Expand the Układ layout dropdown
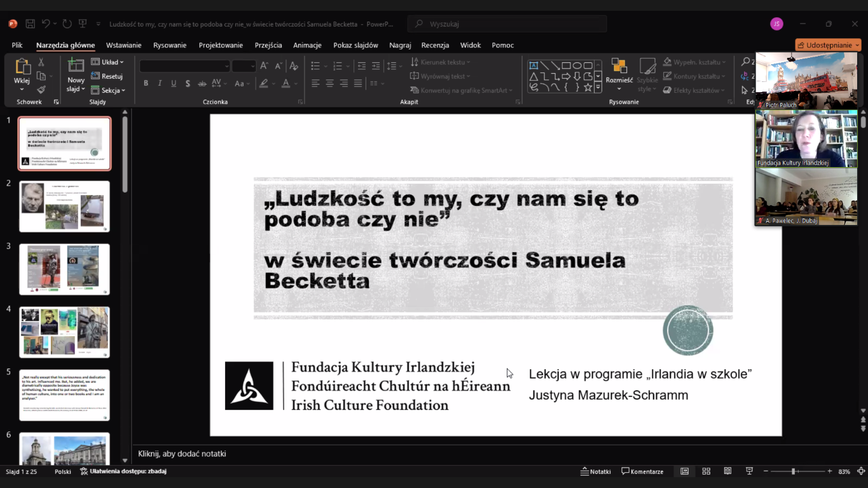This screenshot has width=868, height=488. (x=107, y=62)
